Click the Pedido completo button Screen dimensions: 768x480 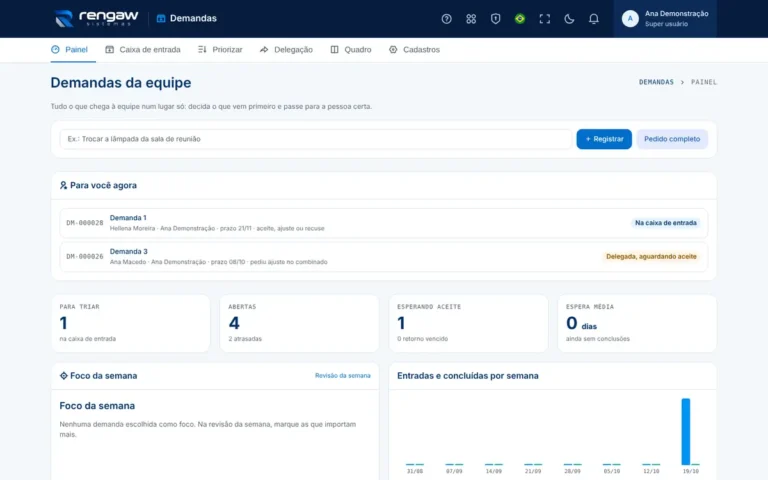(x=672, y=139)
